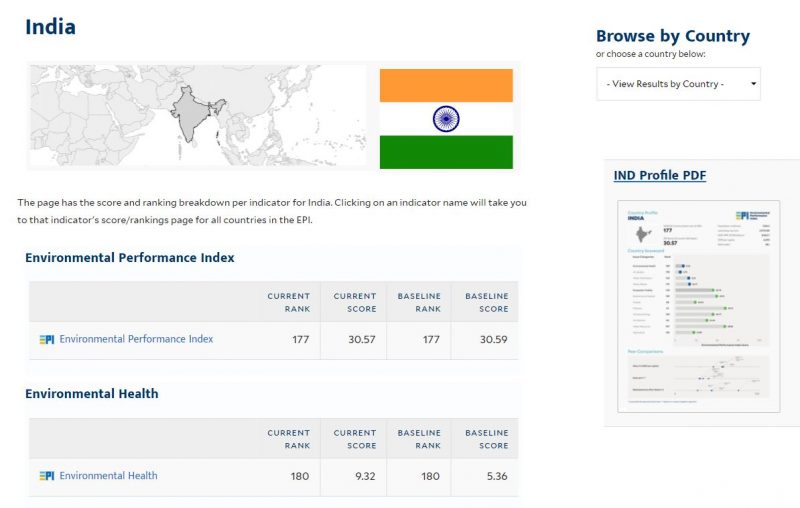Screen dimensions: 800x508
Task: Click the Environmental Performance Index section heading
Action: click(130, 258)
